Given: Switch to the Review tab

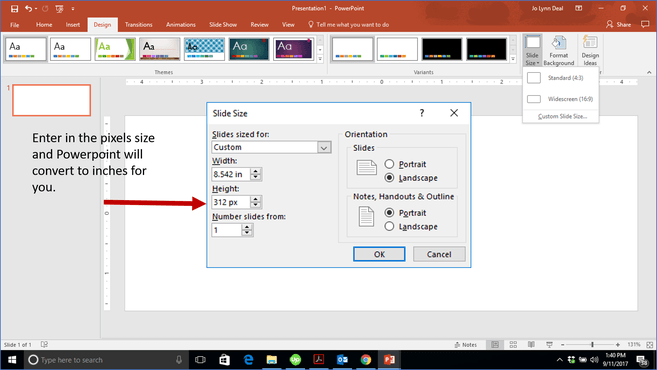Looking at the screenshot, I should [259, 25].
